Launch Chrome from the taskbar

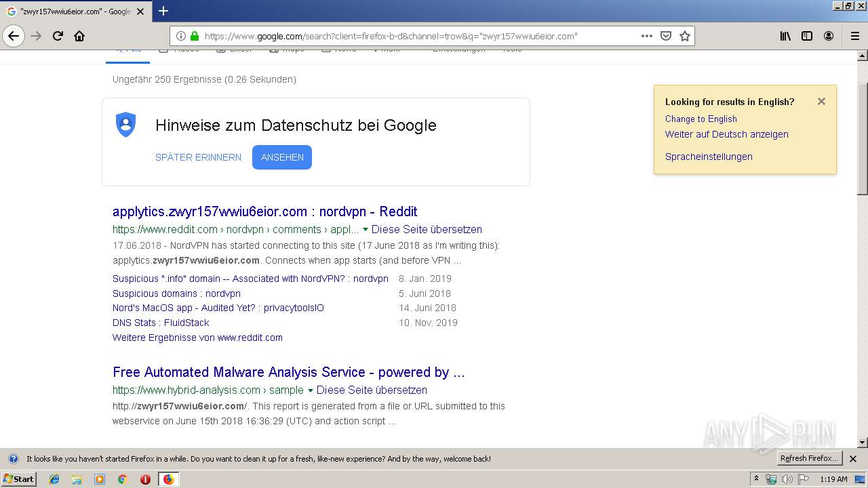click(122, 479)
